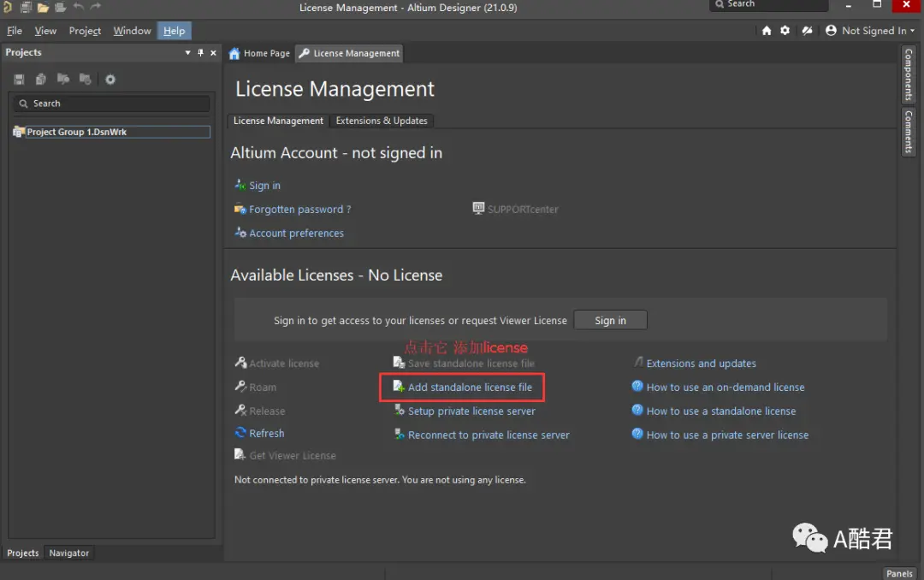
Task: Open the Window menu
Action: click(132, 31)
